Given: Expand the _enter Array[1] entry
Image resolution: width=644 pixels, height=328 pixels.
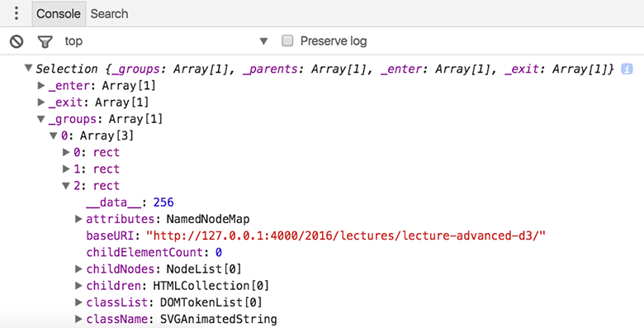Looking at the screenshot, I should point(41,86).
